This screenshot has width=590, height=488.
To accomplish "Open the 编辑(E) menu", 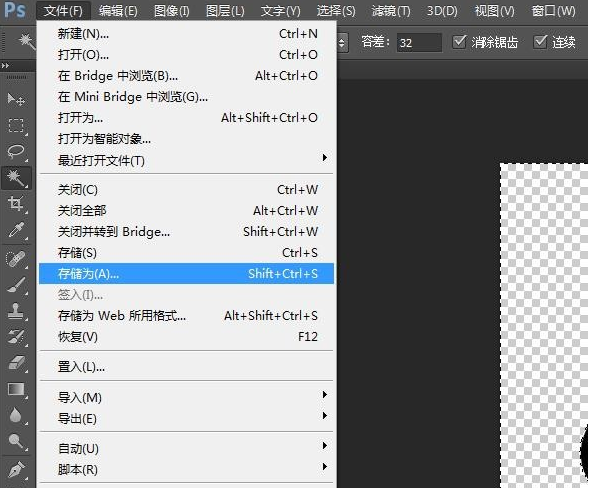I will pos(118,11).
